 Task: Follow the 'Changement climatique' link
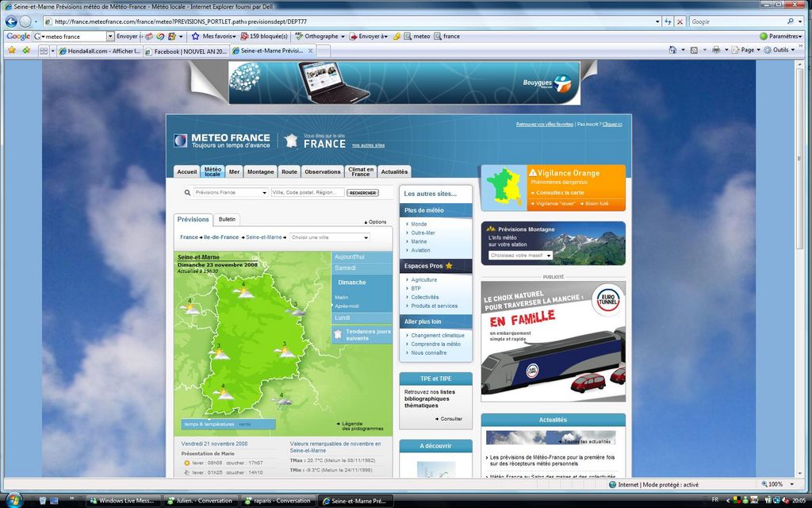coord(438,336)
